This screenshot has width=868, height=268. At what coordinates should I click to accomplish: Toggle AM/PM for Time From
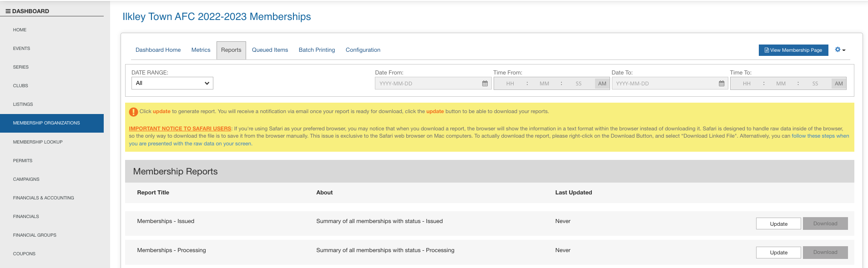tap(602, 84)
